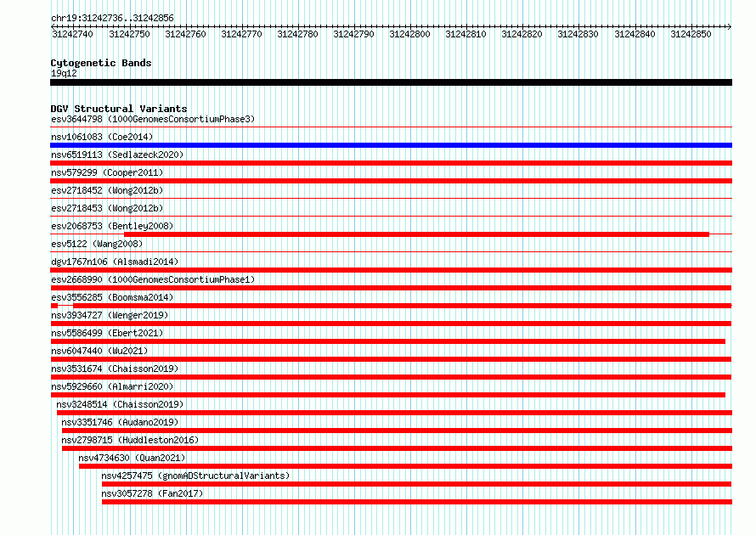The width and height of the screenshot is (756, 535).
Task: Click ruler position 31242750
Action: [129, 34]
